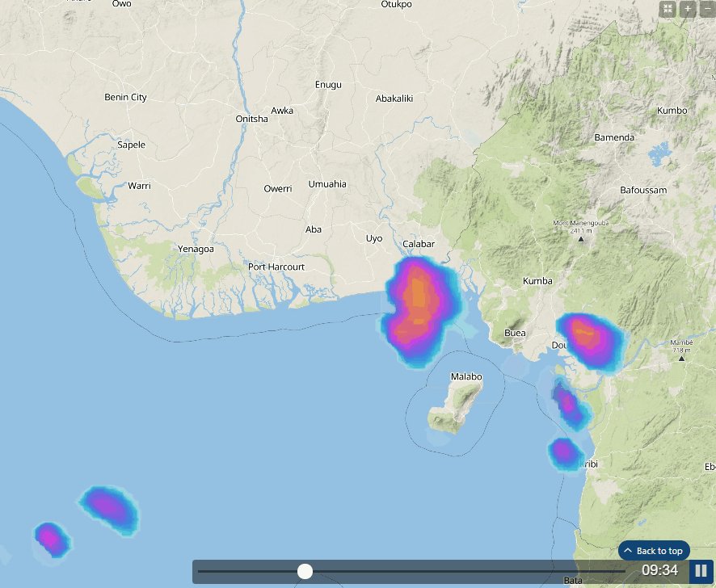The width and height of the screenshot is (716, 588).
Task: Click the Aba city label
Action: pos(314,229)
